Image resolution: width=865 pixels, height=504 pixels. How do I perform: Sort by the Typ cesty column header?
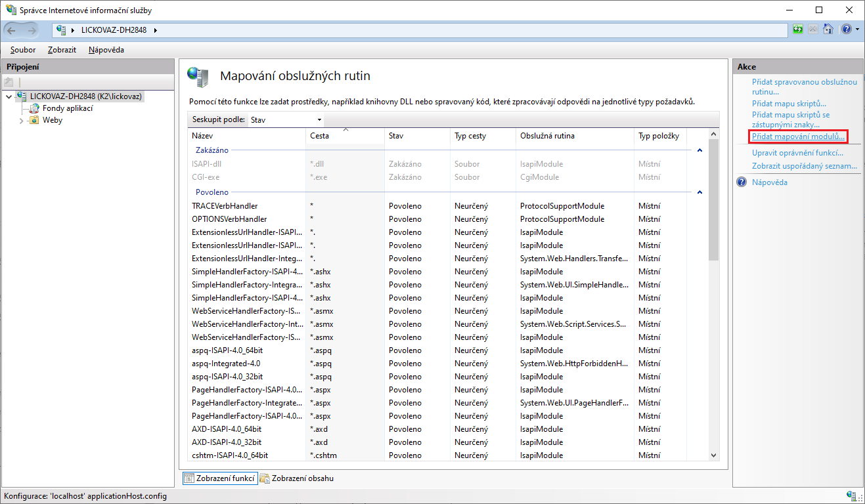[x=483, y=136]
